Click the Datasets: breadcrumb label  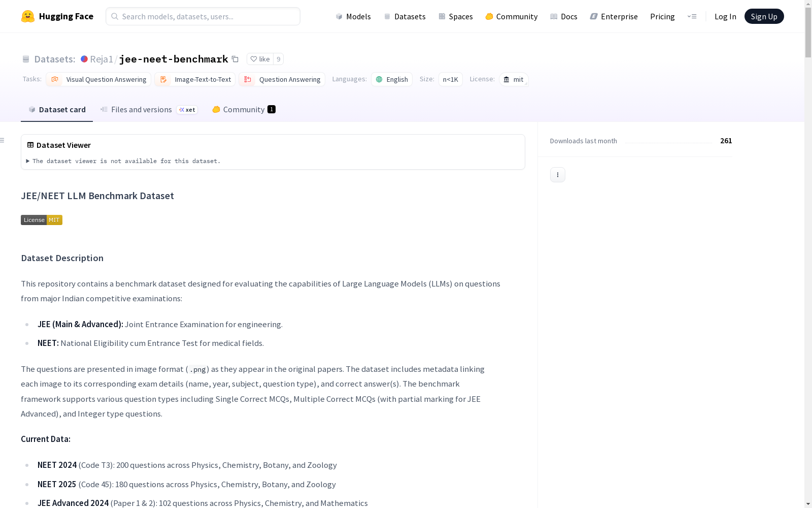point(55,59)
